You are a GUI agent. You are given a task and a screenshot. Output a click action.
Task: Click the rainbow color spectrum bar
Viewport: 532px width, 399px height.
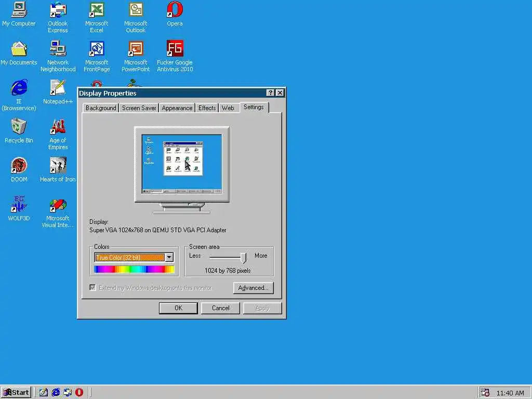click(134, 270)
